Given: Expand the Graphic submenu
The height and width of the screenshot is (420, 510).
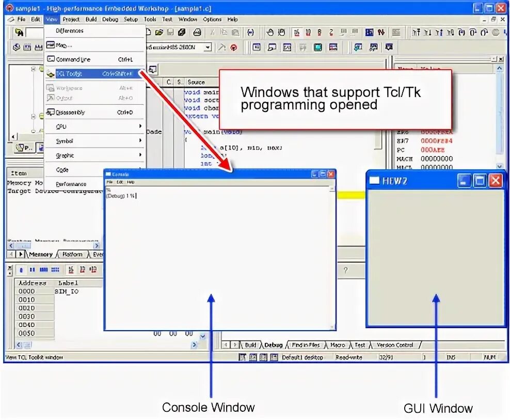Looking at the screenshot, I should pos(94,155).
